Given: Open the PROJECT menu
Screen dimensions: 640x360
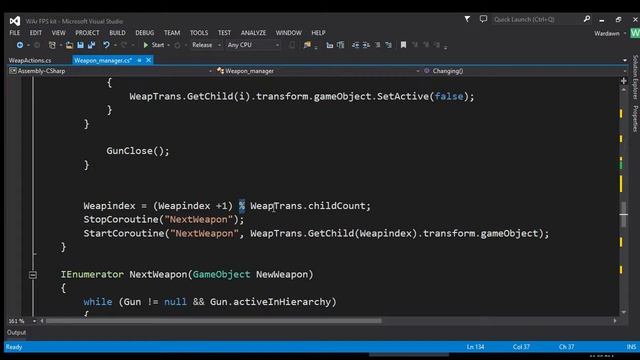Looking at the screenshot, I should click(87, 33).
